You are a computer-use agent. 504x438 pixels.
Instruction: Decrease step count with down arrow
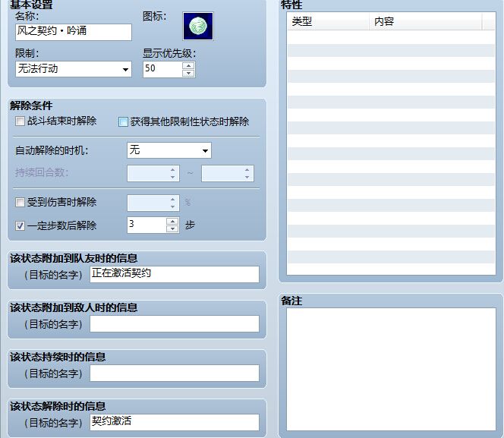[x=172, y=228]
